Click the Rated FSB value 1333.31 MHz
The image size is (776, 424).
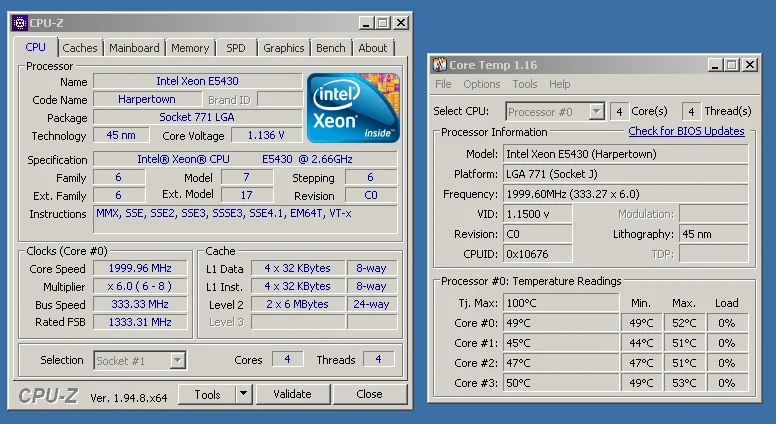pyautogui.click(x=140, y=322)
